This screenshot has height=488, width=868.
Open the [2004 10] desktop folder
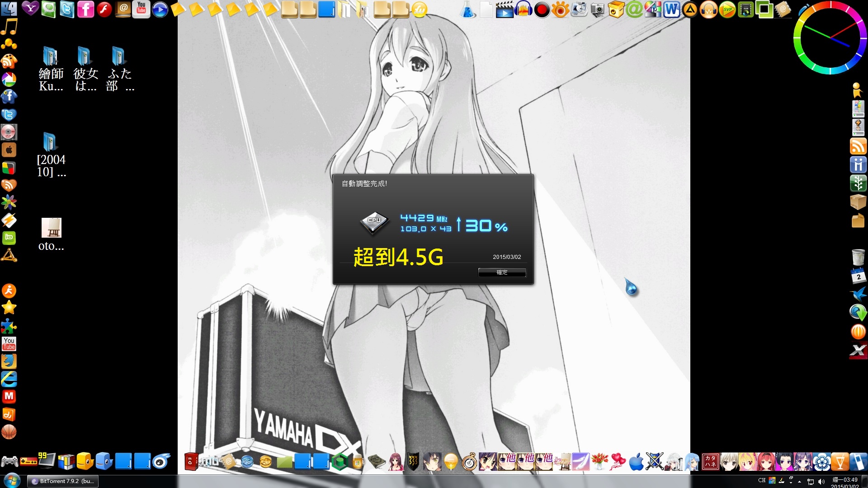point(51,155)
